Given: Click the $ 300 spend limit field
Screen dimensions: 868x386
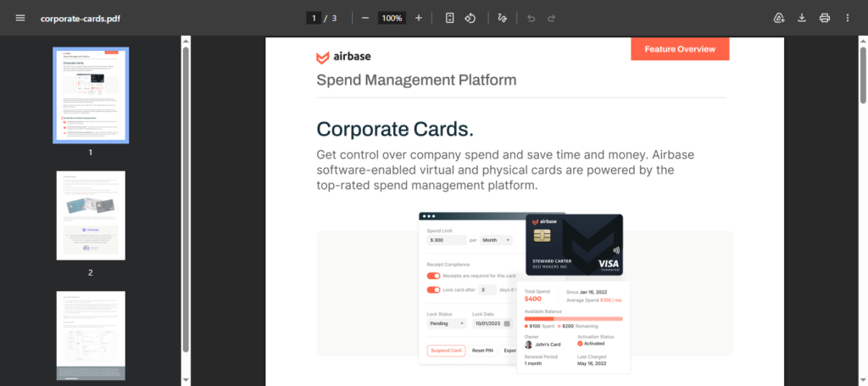Looking at the screenshot, I should (x=446, y=240).
